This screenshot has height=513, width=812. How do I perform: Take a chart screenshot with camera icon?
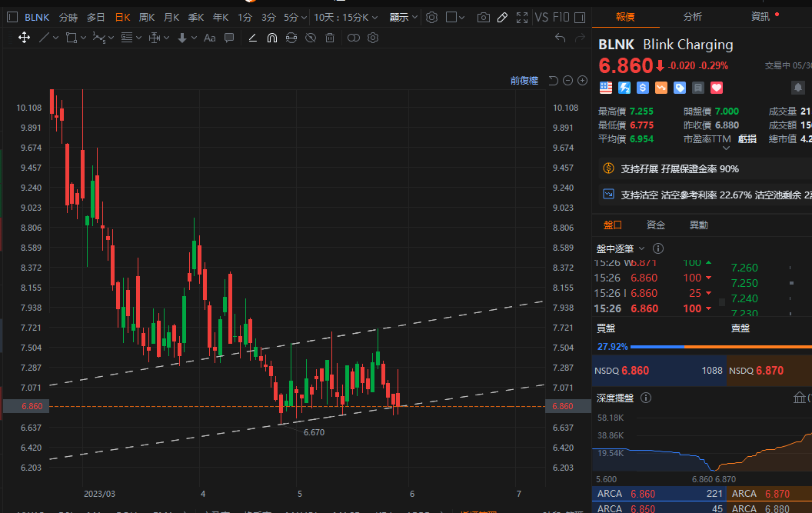483,18
